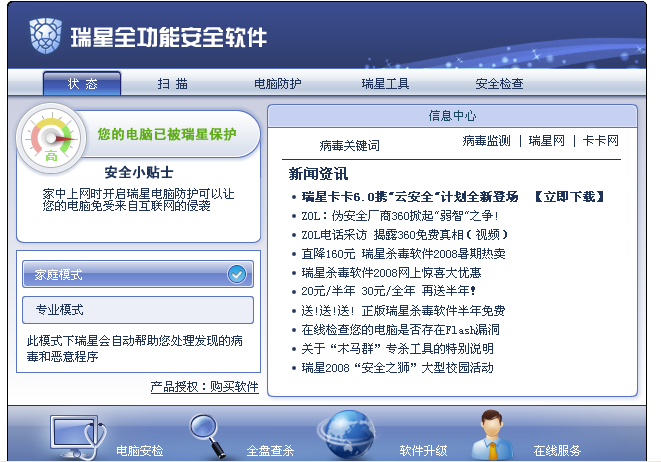This screenshot has width=661, height=462.
Task: Open news ZOL：伪安全厂商360掀起弱智之争
Action: 400,216
